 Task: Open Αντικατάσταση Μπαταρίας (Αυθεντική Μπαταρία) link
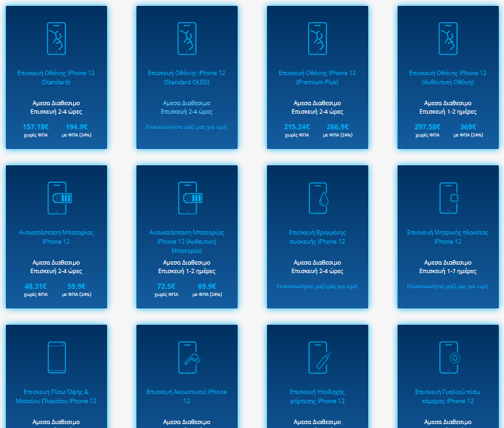coord(187,241)
